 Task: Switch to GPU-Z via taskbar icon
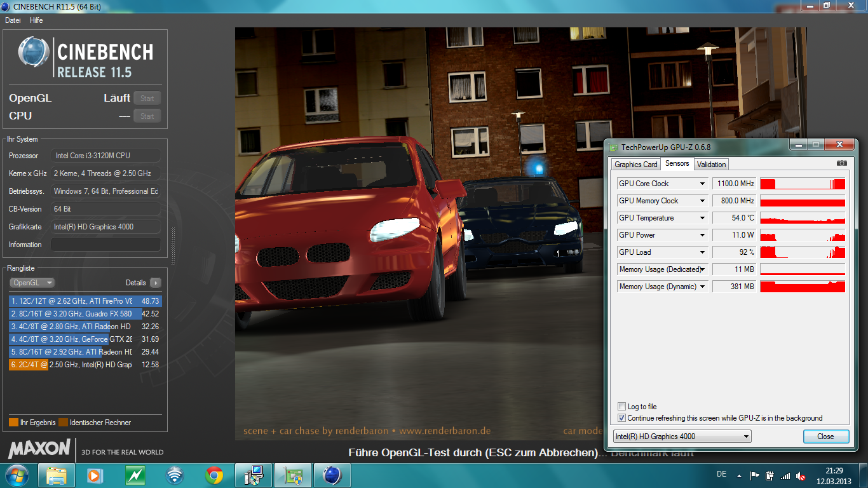tap(293, 475)
